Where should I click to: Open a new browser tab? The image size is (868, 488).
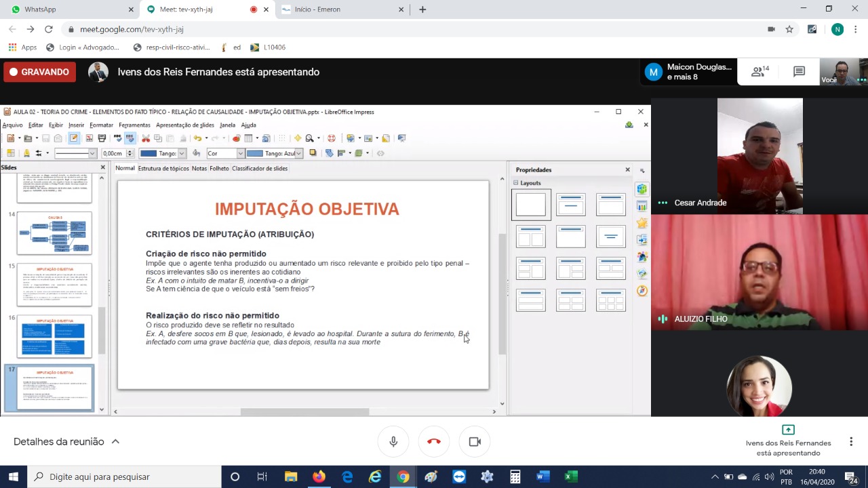[x=422, y=9]
